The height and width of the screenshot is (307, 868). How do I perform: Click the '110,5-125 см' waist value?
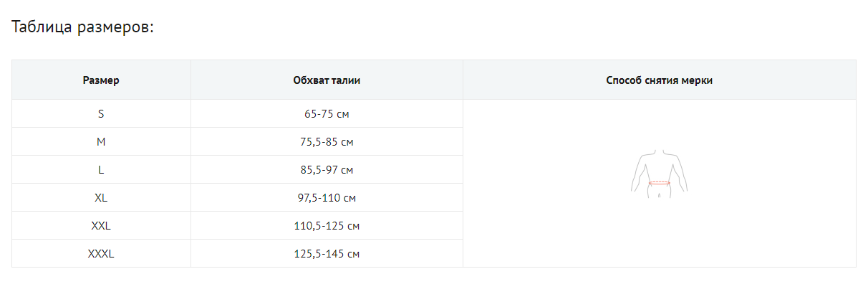coord(327,226)
